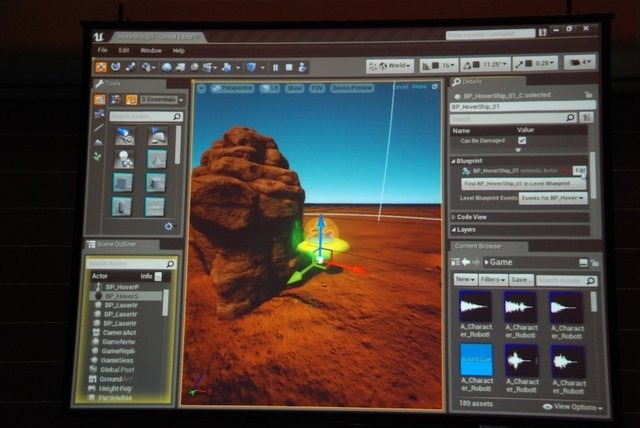The width and height of the screenshot is (640, 428).
Task: Click the Edit blueprint button
Action: tap(580, 170)
